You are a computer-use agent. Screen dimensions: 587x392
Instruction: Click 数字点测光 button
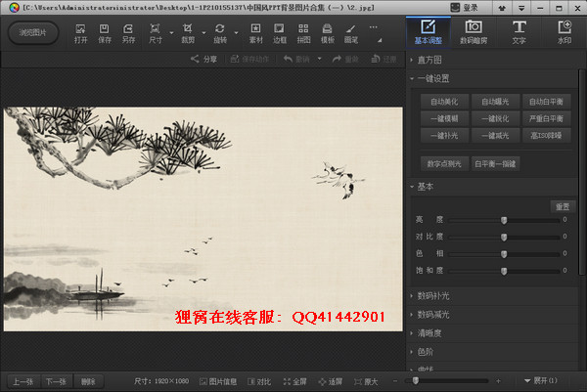[x=444, y=164]
